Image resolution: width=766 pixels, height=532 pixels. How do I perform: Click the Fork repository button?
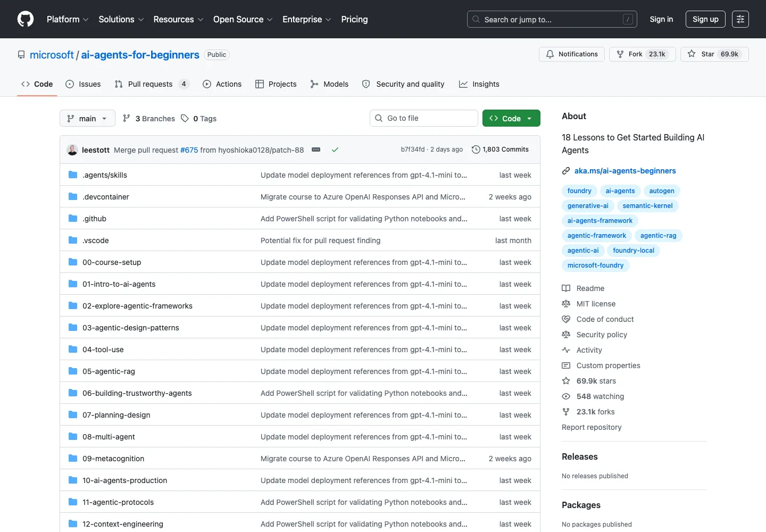click(643, 54)
